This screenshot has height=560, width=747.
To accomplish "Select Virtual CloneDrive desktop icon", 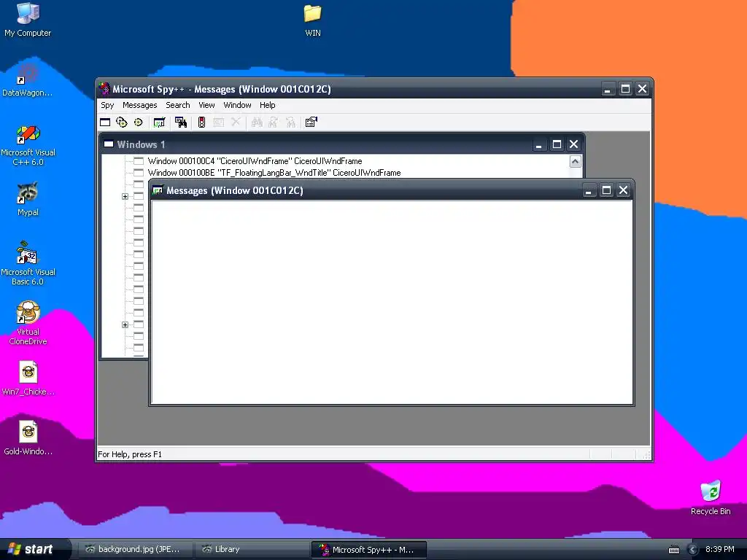I will pos(28,323).
